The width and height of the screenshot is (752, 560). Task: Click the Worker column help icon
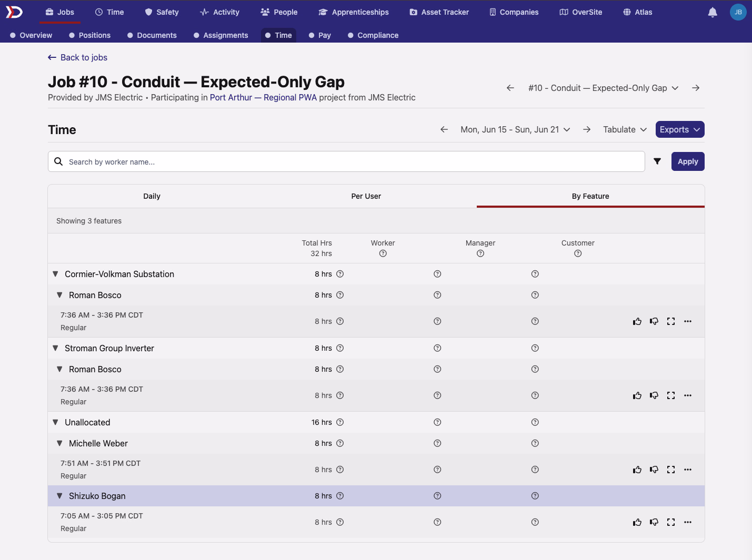[x=383, y=253]
